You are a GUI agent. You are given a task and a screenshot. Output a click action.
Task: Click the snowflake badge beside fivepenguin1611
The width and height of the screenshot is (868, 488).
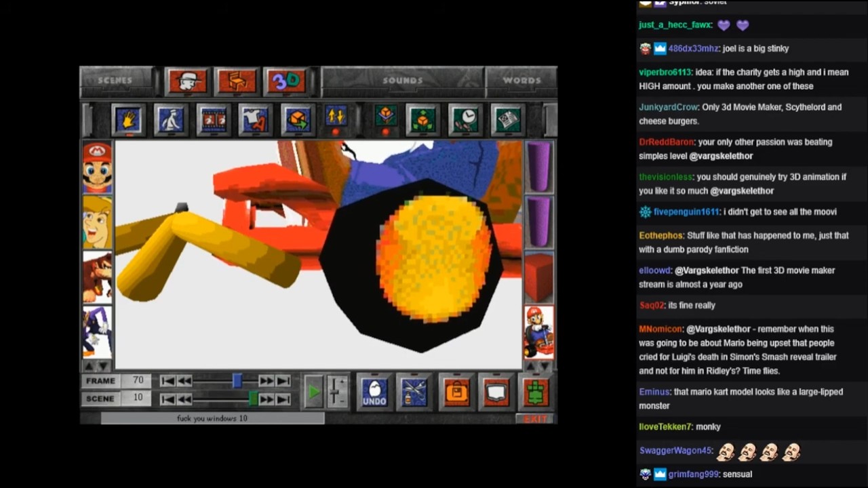[x=645, y=212]
